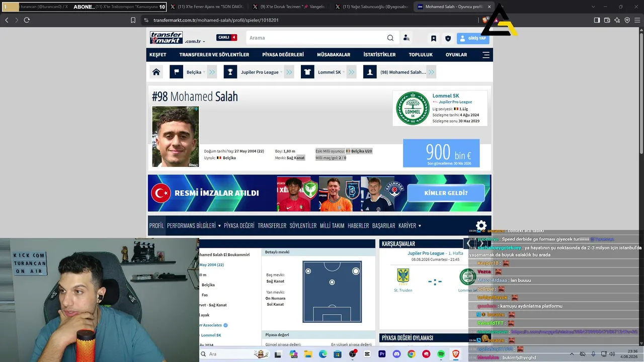Expand the Belçika breadcrumb dropdown

point(204,72)
